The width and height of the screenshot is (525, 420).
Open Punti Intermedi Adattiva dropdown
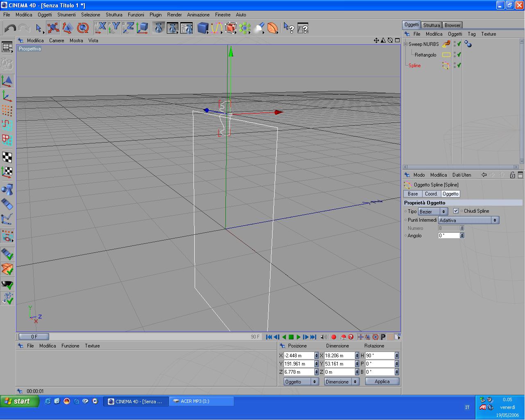click(468, 220)
